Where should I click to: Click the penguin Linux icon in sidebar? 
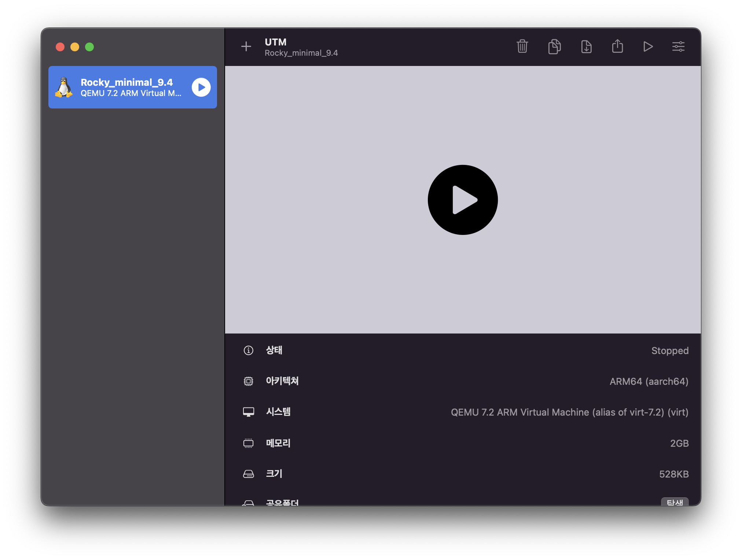[64, 87]
